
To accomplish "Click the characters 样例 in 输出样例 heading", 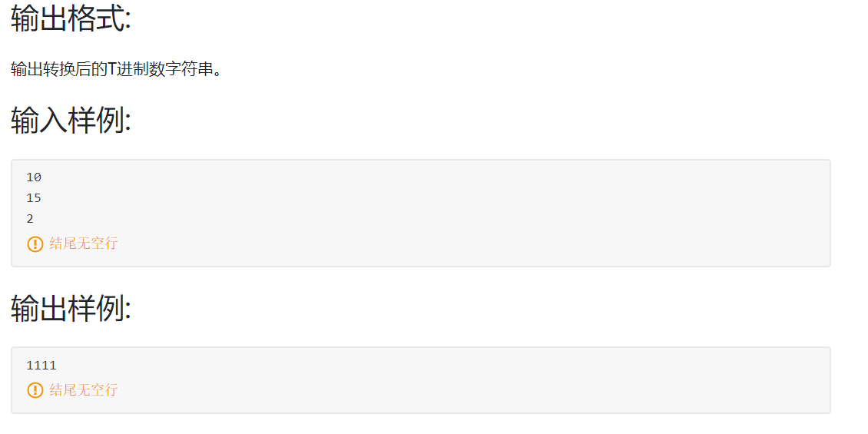I will [97, 308].
